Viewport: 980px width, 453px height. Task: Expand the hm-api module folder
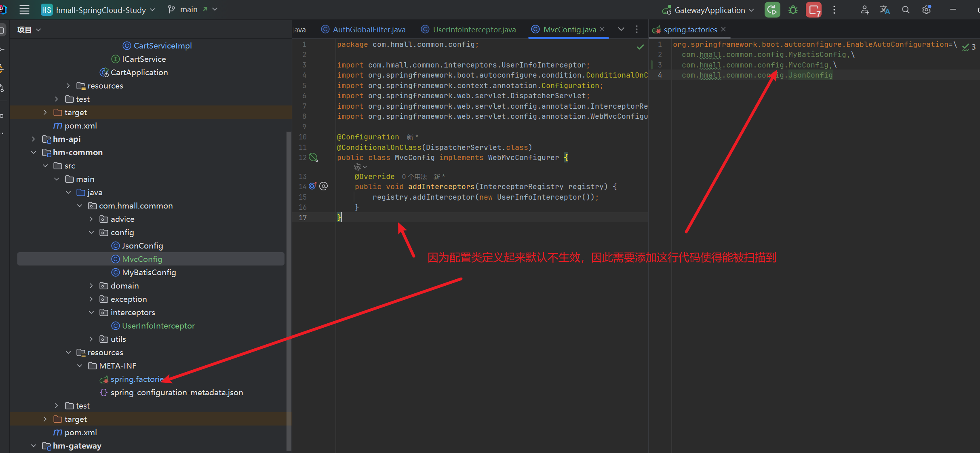coord(34,139)
